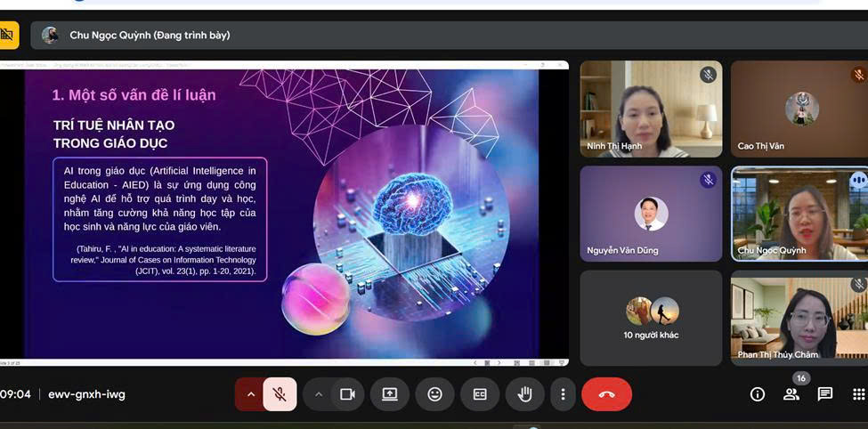Show the participants list

click(791, 394)
